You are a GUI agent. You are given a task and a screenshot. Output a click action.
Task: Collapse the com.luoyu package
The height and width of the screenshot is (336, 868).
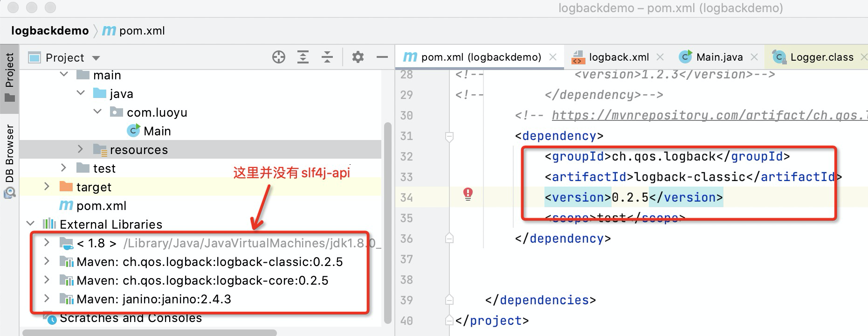coord(97,112)
